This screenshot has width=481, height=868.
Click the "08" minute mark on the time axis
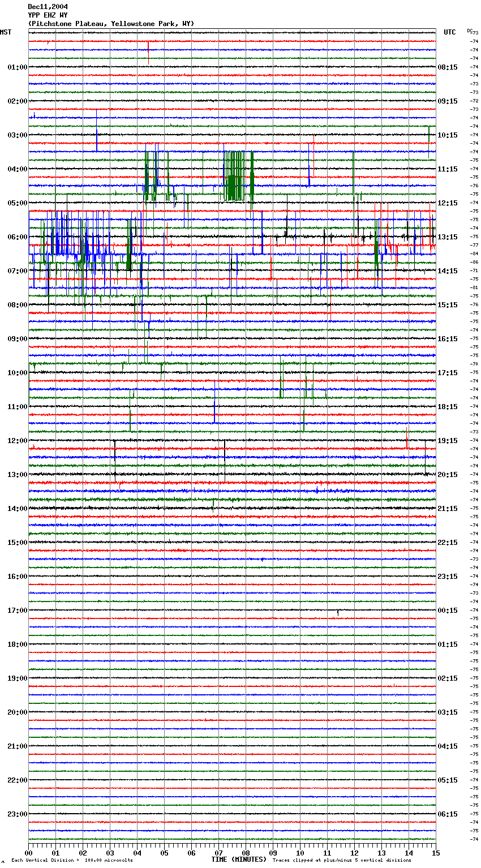[246, 853]
